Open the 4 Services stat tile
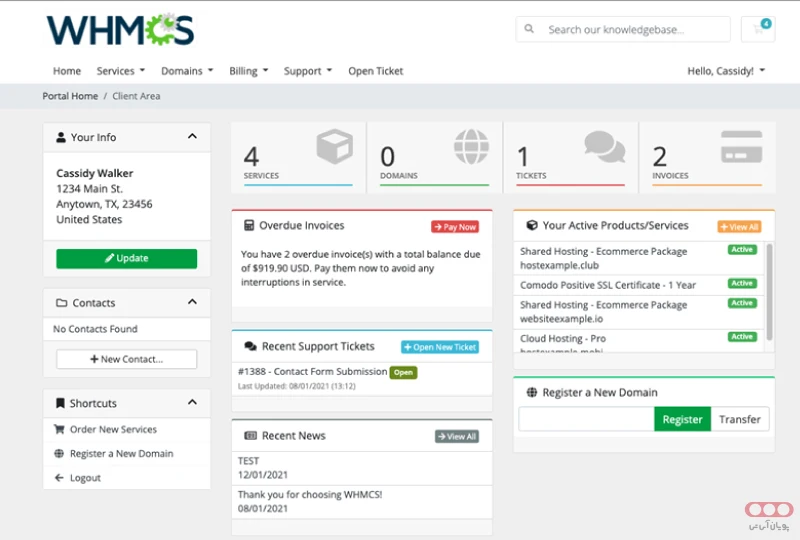The image size is (800, 540). click(x=298, y=157)
